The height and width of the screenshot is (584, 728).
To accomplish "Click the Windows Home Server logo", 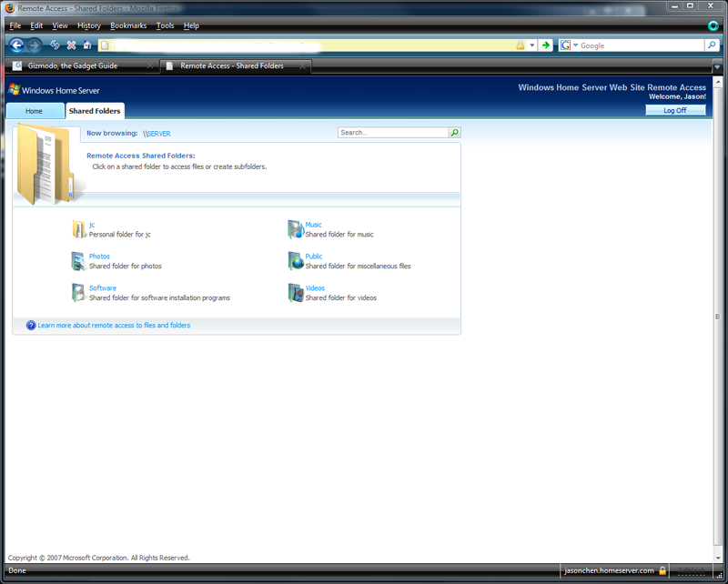I will pyautogui.click(x=54, y=91).
